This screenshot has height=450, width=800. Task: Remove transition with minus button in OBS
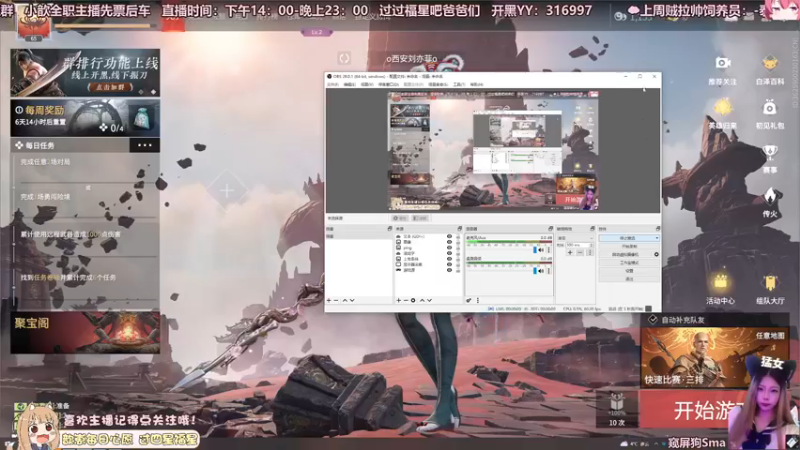click(580, 253)
